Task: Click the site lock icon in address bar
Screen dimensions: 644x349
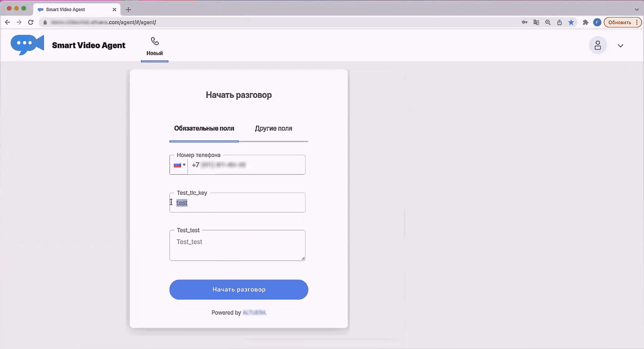Action: pyautogui.click(x=45, y=22)
